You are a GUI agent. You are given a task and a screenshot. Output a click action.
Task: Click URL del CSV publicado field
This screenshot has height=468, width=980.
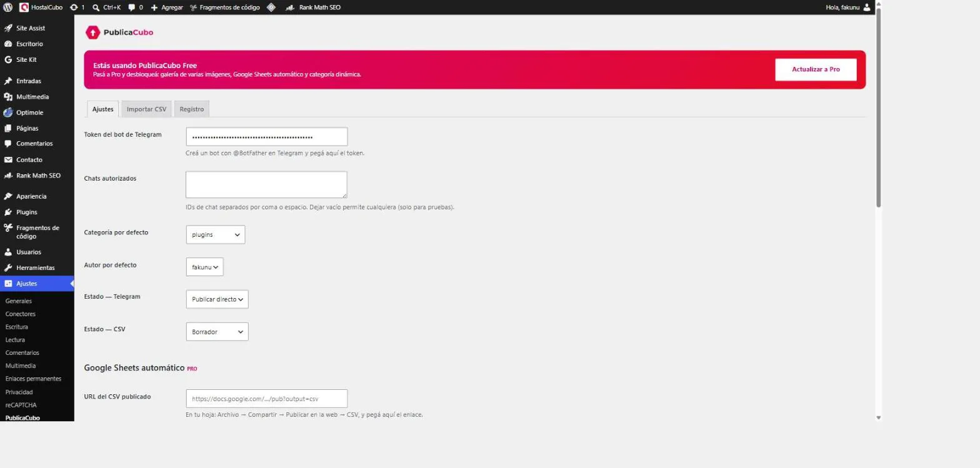[x=267, y=399]
